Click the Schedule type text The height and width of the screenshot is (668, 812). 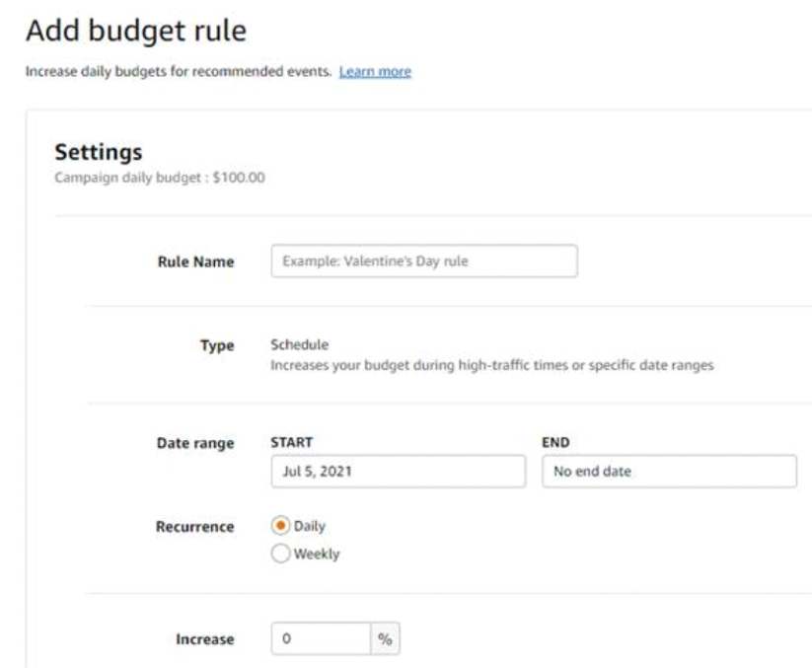coord(300,345)
